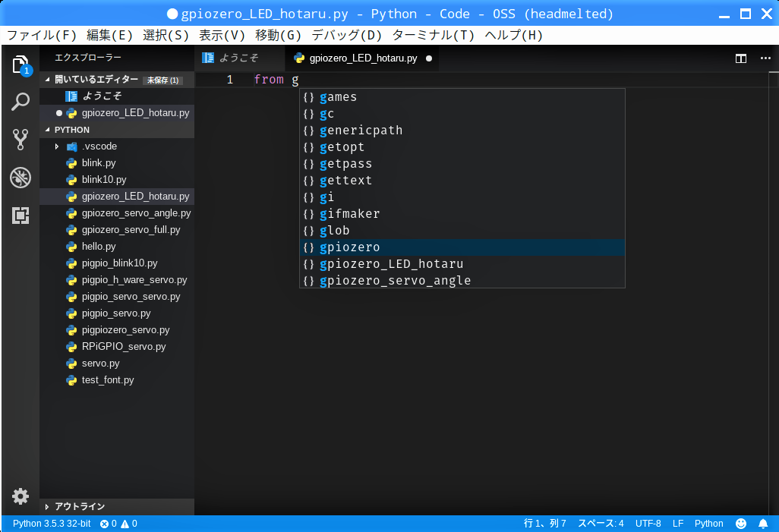The width and height of the screenshot is (779, 532).
Task: Choose the getpass autocomplete suggestion
Action: [x=462, y=164]
